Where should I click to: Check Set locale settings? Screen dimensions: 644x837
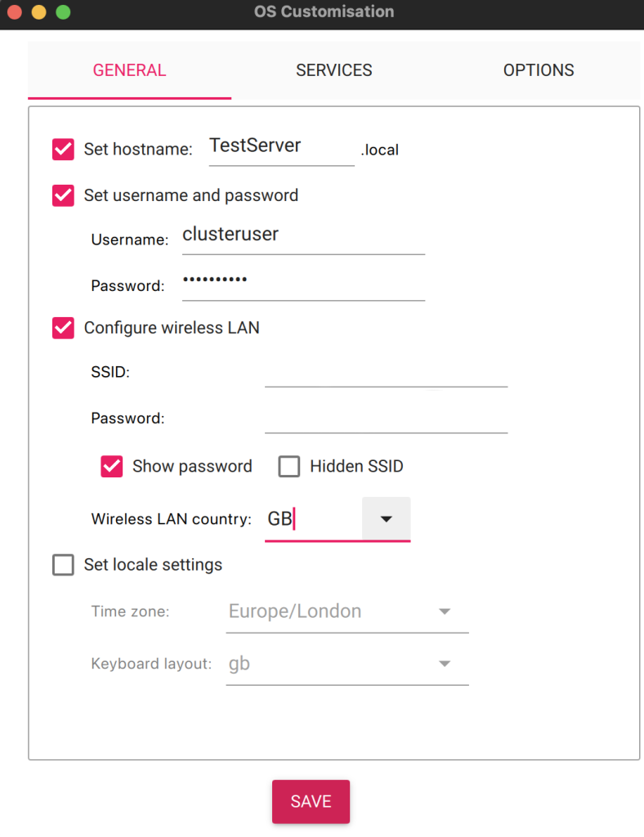pos(62,564)
